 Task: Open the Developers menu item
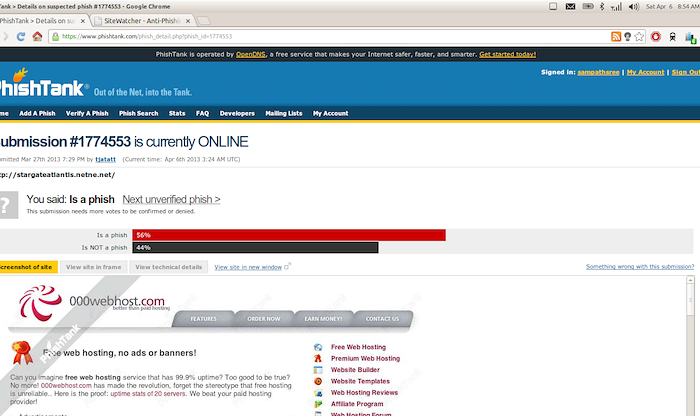pyautogui.click(x=237, y=113)
